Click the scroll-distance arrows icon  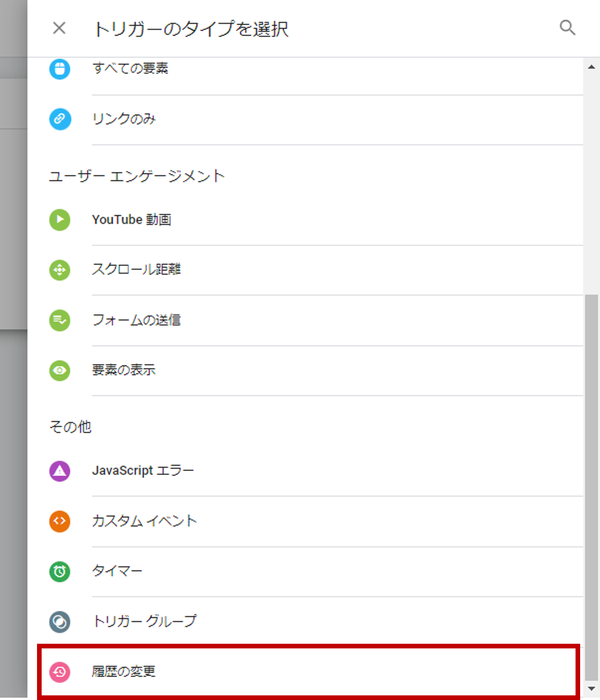60,270
